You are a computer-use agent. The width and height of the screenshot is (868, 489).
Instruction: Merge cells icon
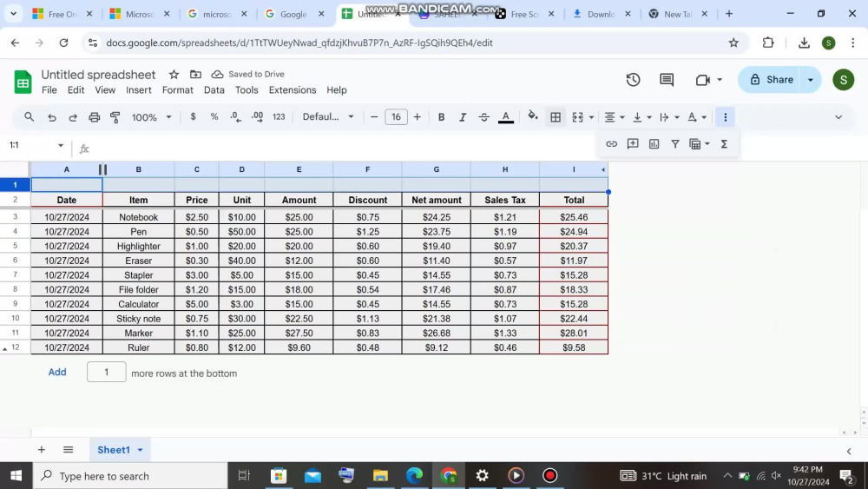coord(577,117)
